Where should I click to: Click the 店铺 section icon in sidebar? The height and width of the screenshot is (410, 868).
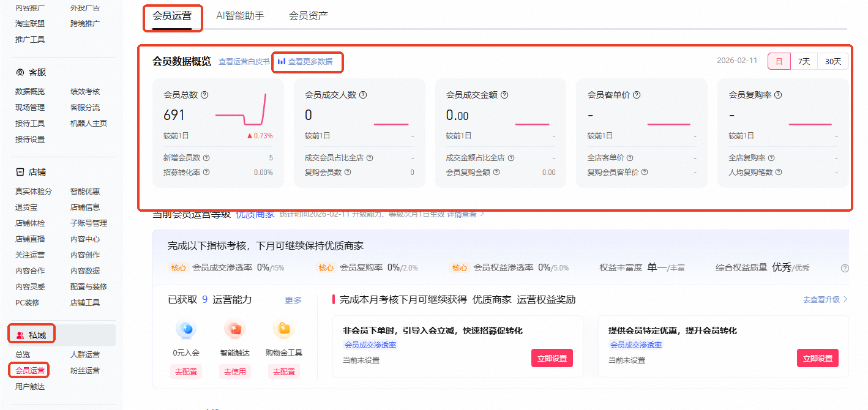[20, 173]
